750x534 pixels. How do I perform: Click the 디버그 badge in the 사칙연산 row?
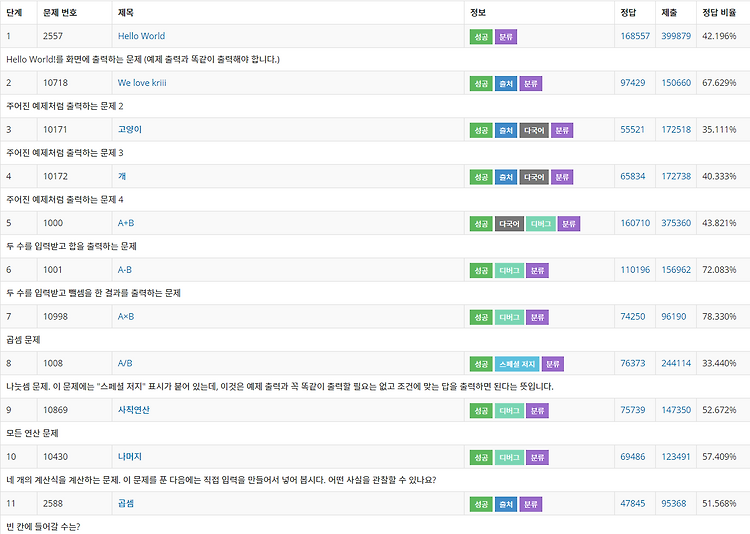pos(509,411)
